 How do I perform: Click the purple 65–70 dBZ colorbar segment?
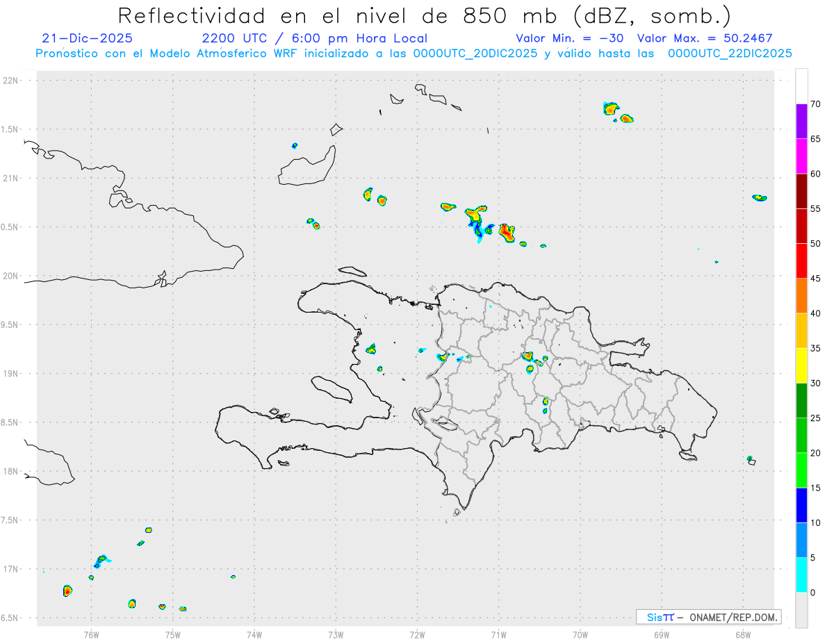click(x=801, y=122)
